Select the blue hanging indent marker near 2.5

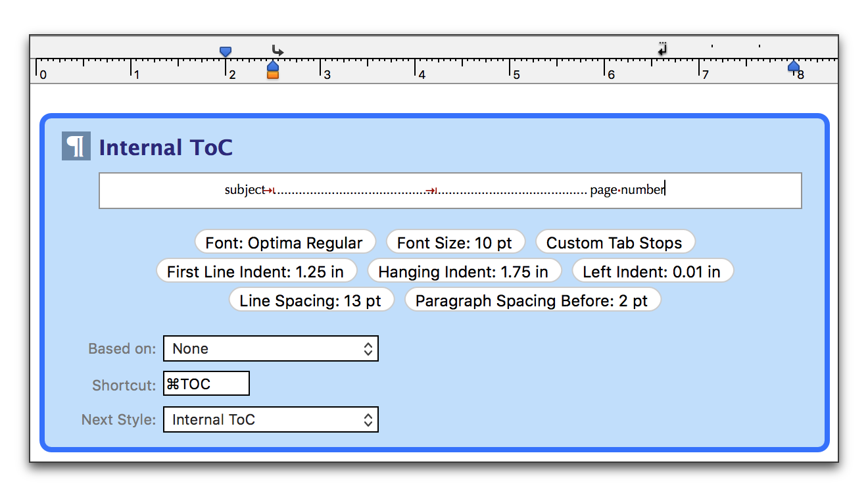pyautogui.click(x=273, y=66)
